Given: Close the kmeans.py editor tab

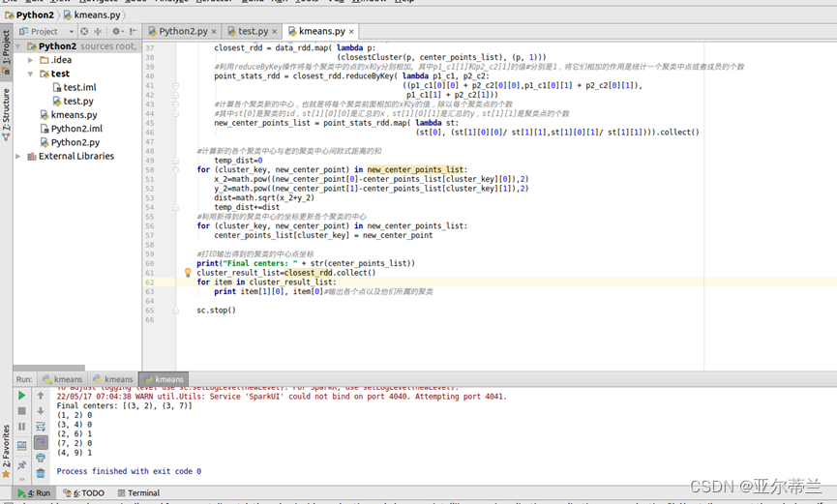Looking at the screenshot, I should tap(351, 32).
